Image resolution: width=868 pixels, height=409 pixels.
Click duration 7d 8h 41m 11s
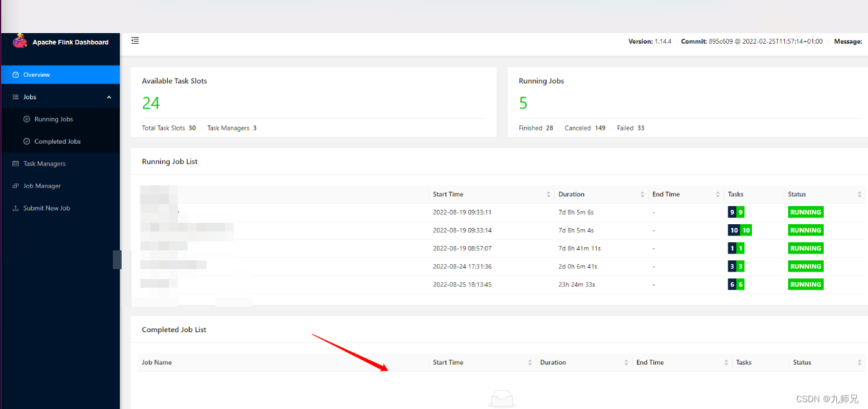[x=580, y=249]
